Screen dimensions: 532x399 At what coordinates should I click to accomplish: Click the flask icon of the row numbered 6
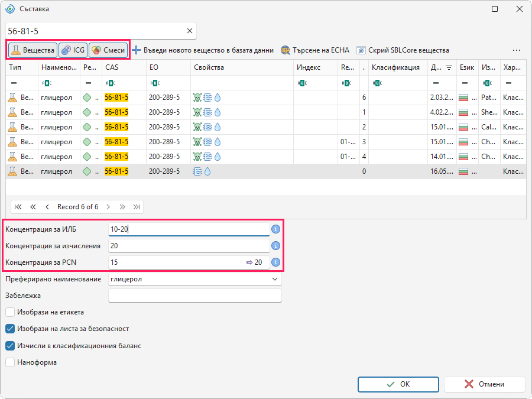click(x=12, y=98)
